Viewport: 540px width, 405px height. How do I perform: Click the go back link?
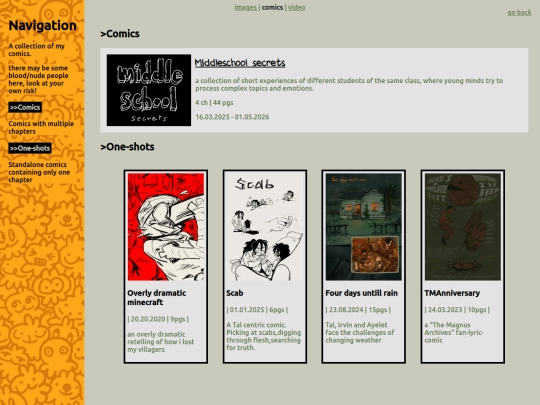519,12
